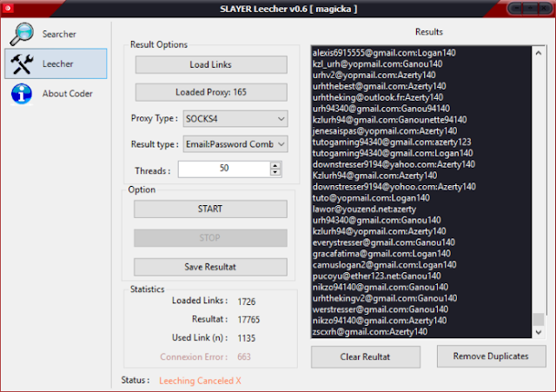Open the Proxy Type SOCKS4 dropdown
The height and width of the screenshot is (392, 556).
pyautogui.click(x=235, y=118)
